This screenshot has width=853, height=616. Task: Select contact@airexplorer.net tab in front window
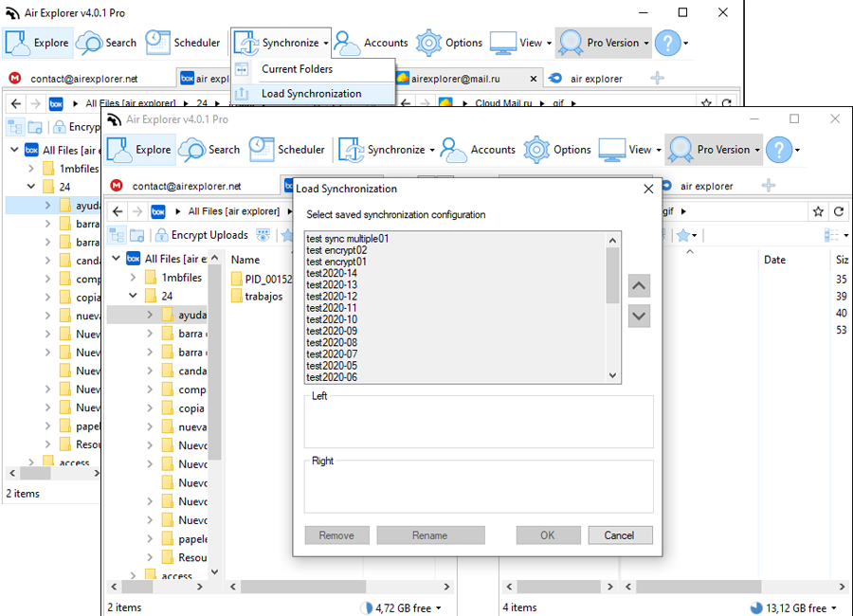tap(187, 186)
